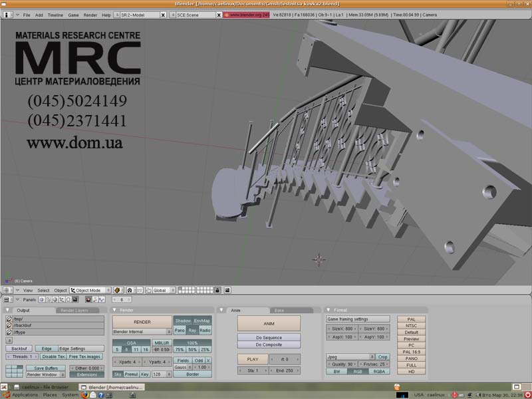The height and width of the screenshot is (399, 532).
Task: Enable Edge rendering toggle
Action: pyautogui.click(x=47, y=348)
